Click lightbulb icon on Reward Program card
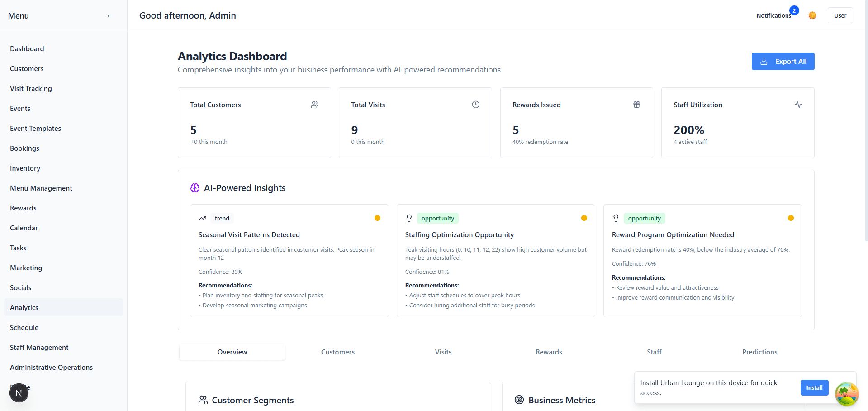 pos(616,218)
